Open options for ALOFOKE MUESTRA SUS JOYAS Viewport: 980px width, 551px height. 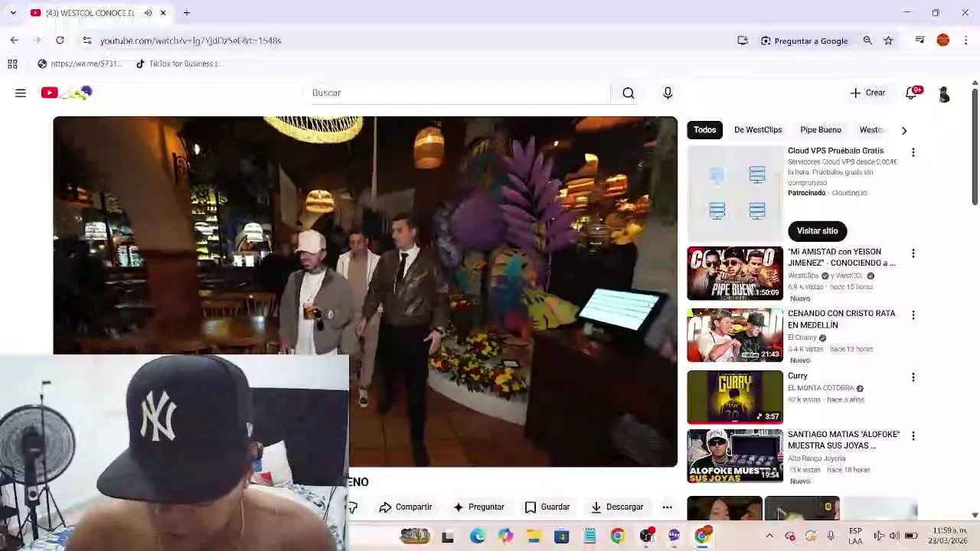pyautogui.click(x=913, y=435)
